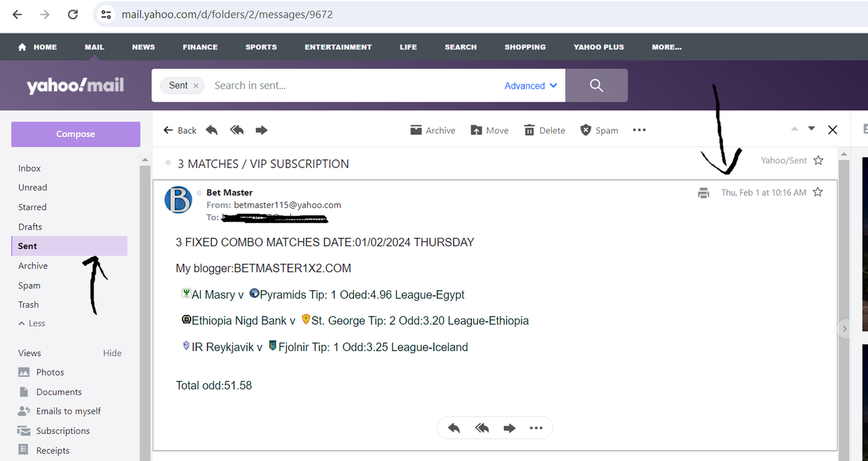Viewport: 868px width, 461px height.
Task: Forward the message from the top toolbar
Action: point(261,130)
